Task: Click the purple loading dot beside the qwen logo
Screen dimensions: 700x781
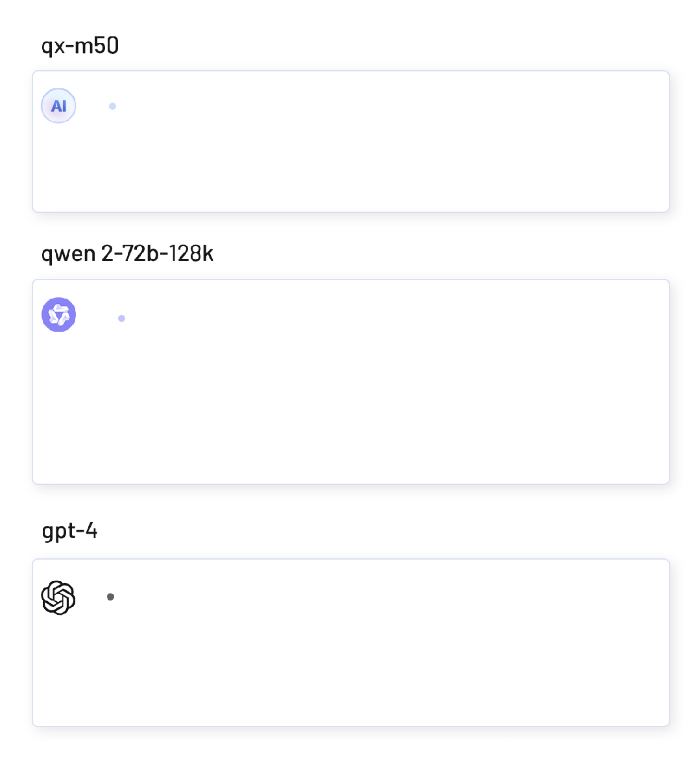Action: coord(121,318)
